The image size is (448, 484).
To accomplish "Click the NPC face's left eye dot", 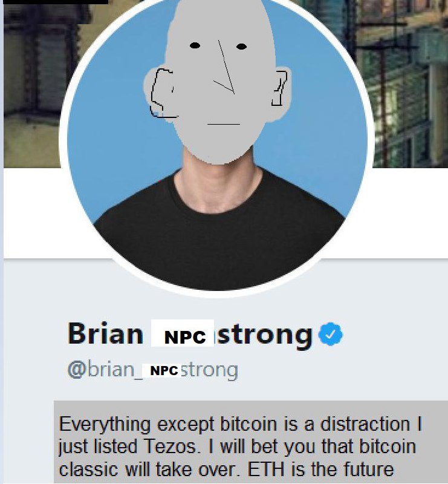I will (x=195, y=46).
